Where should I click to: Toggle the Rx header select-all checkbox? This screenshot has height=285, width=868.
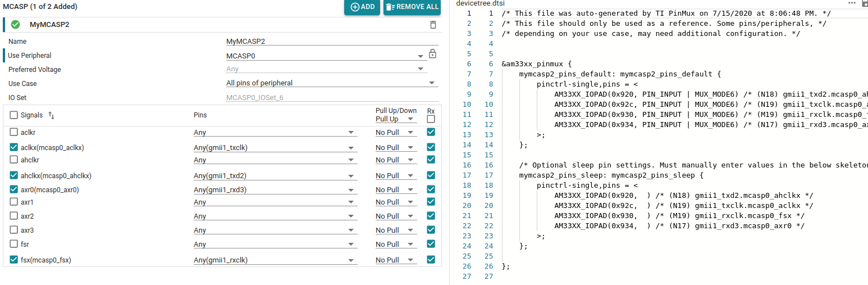(x=431, y=119)
